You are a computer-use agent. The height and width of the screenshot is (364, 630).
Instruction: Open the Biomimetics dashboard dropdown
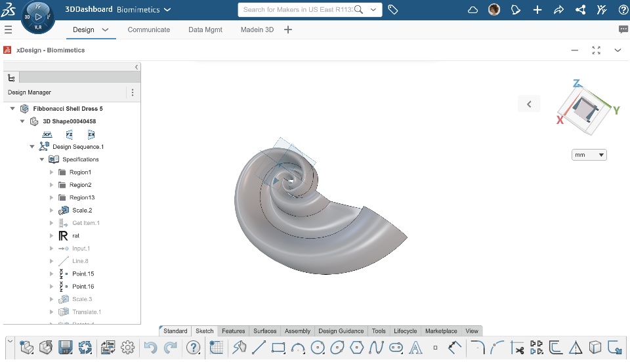tap(167, 10)
